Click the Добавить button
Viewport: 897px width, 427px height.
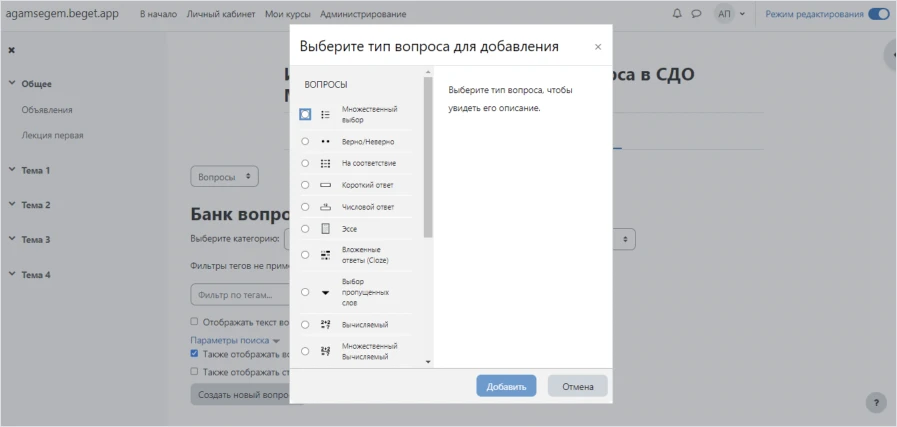click(x=506, y=386)
